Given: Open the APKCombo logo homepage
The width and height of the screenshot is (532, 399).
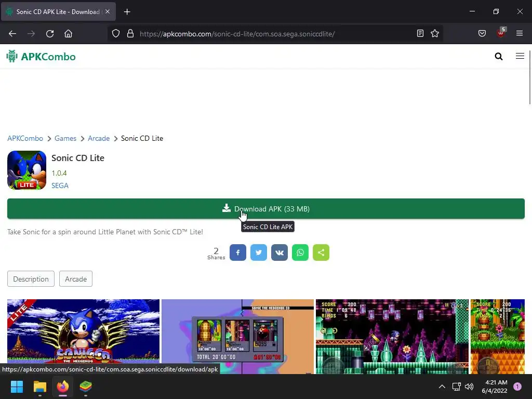Looking at the screenshot, I should tap(41, 56).
